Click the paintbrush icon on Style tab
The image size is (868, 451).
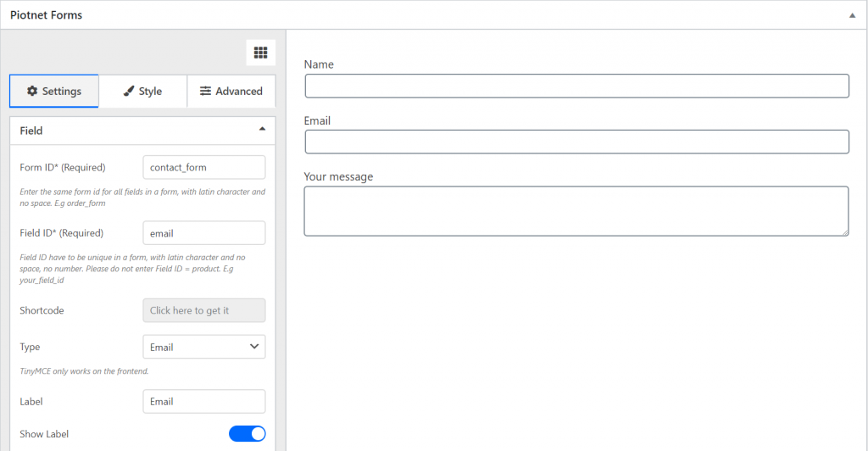pos(129,91)
